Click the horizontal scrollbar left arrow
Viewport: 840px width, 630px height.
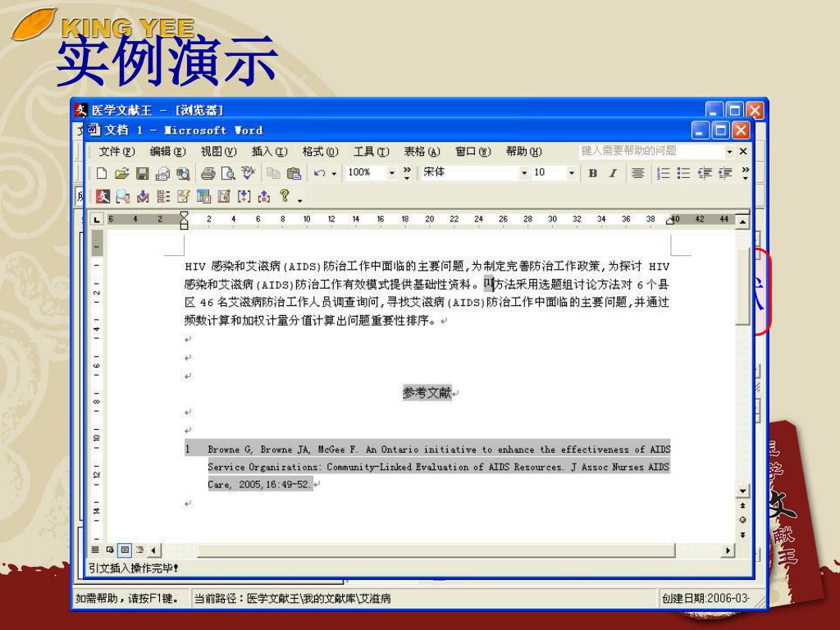point(153,550)
